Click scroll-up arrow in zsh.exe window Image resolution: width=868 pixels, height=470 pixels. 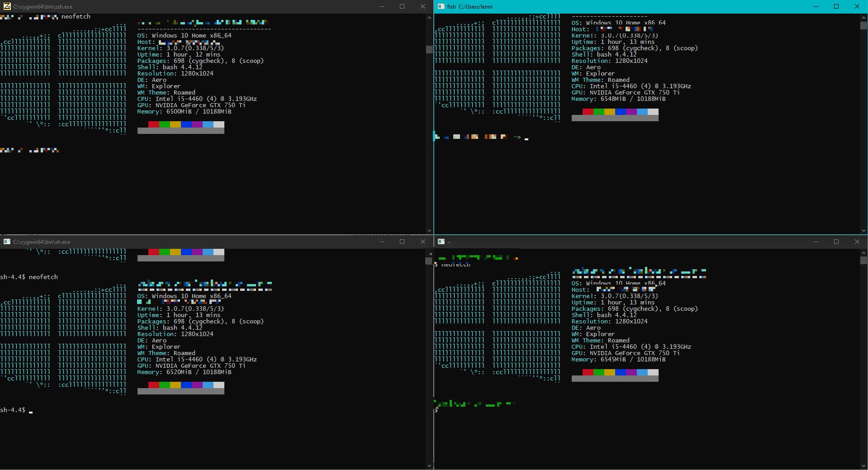(429, 18)
